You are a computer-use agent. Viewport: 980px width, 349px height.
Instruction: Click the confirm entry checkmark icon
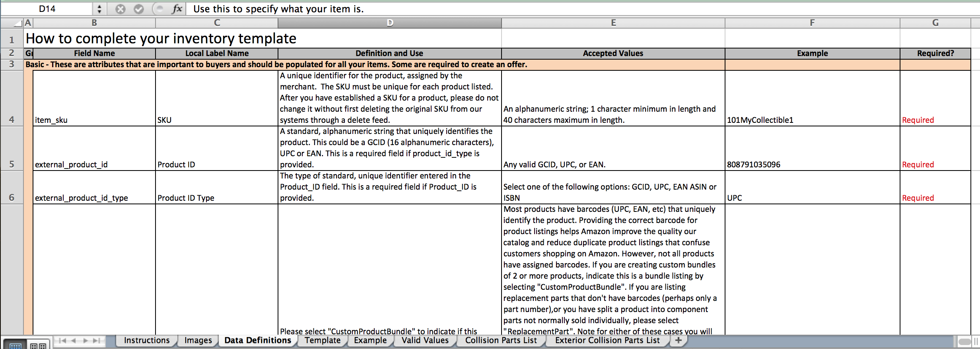139,9
